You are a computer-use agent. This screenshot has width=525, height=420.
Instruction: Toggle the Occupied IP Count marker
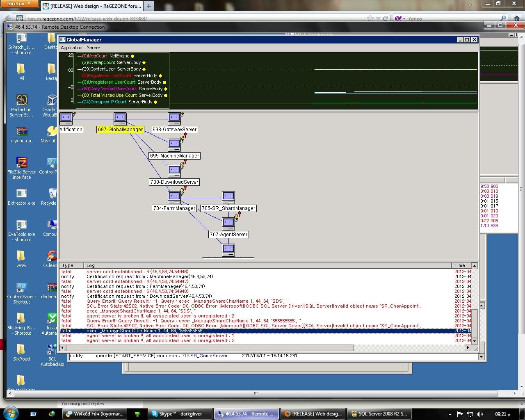[155, 102]
